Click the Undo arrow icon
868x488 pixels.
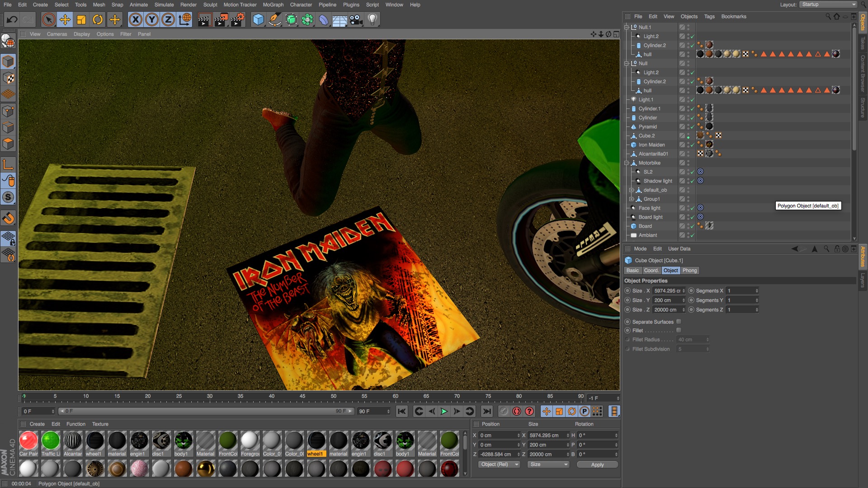pyautogui.click(x=12, y=19)
